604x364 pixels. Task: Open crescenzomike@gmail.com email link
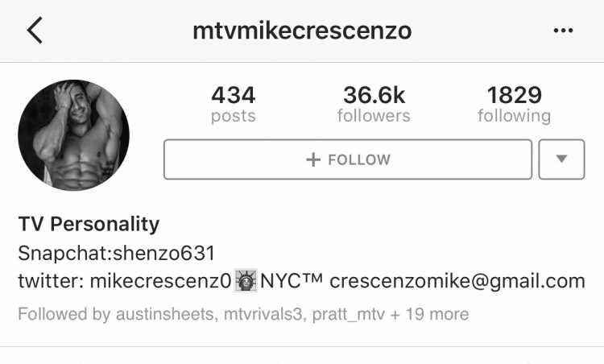click(457, 282)
